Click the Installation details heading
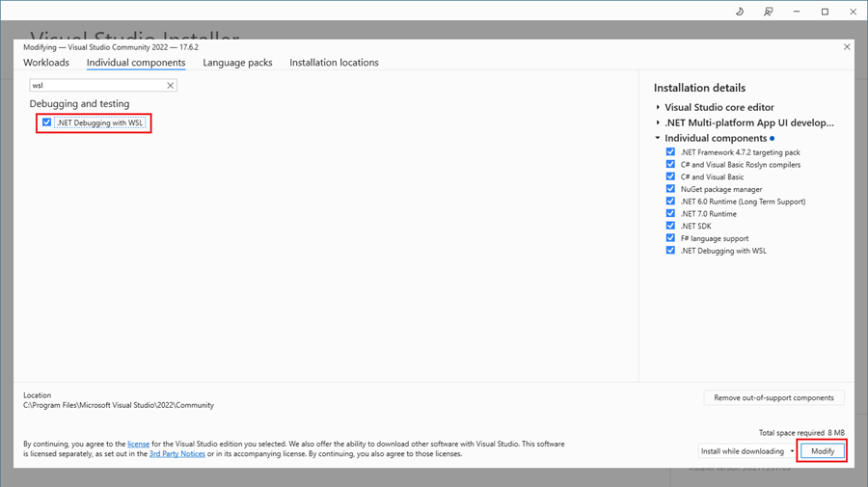Viewport: 868px width, 487px height. pos(699,88)
